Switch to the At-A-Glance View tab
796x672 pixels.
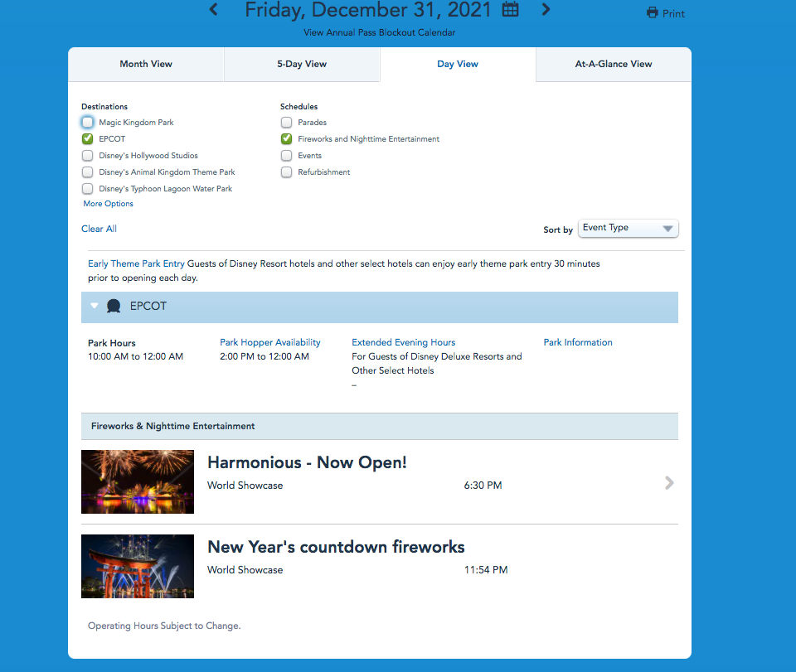(x=614, y=64)
